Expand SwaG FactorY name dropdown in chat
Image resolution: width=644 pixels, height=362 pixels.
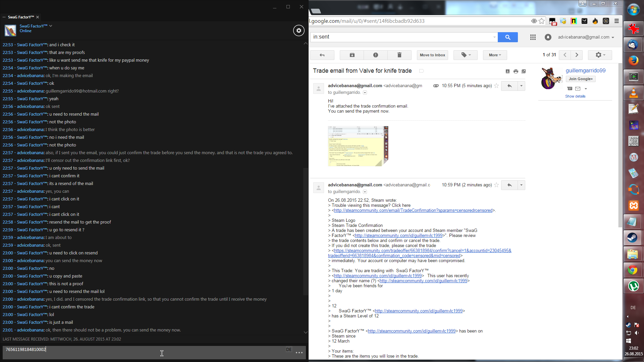pyautogui.click(x=51, y=26)
